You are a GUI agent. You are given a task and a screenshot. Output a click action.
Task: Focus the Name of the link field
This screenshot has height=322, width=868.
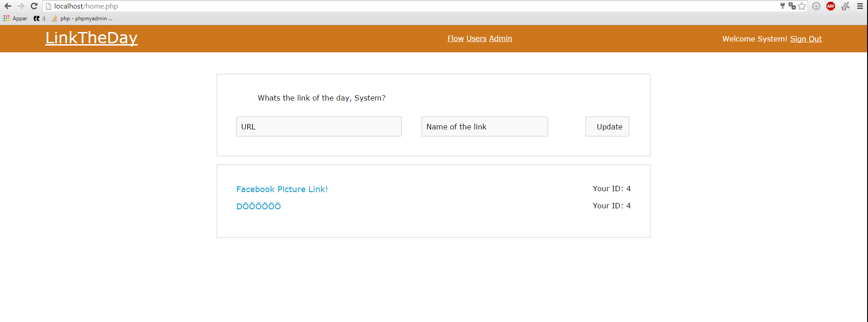[484, 127]
